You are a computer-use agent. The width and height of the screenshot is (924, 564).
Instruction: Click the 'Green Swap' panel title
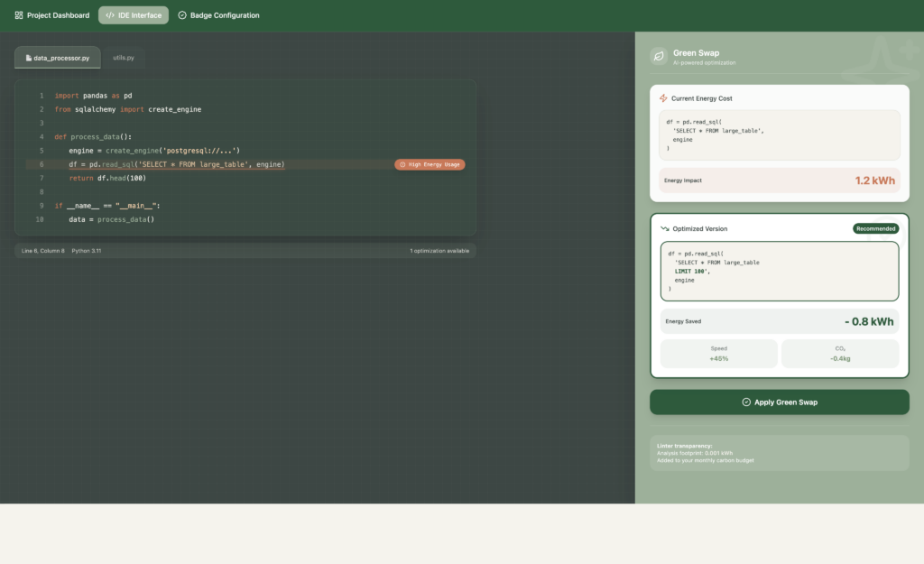point(696,53)
